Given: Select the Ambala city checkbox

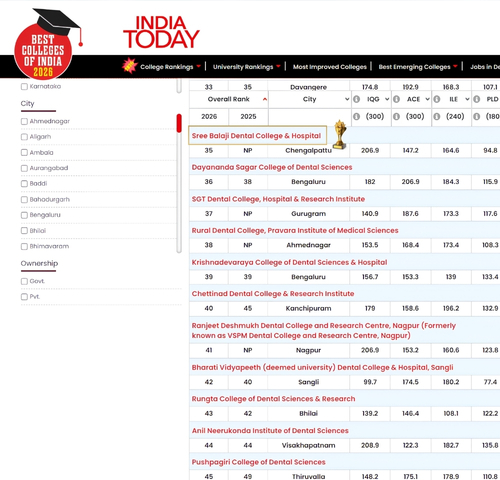Looking at the screenshot, I should [x=24, y=153].
